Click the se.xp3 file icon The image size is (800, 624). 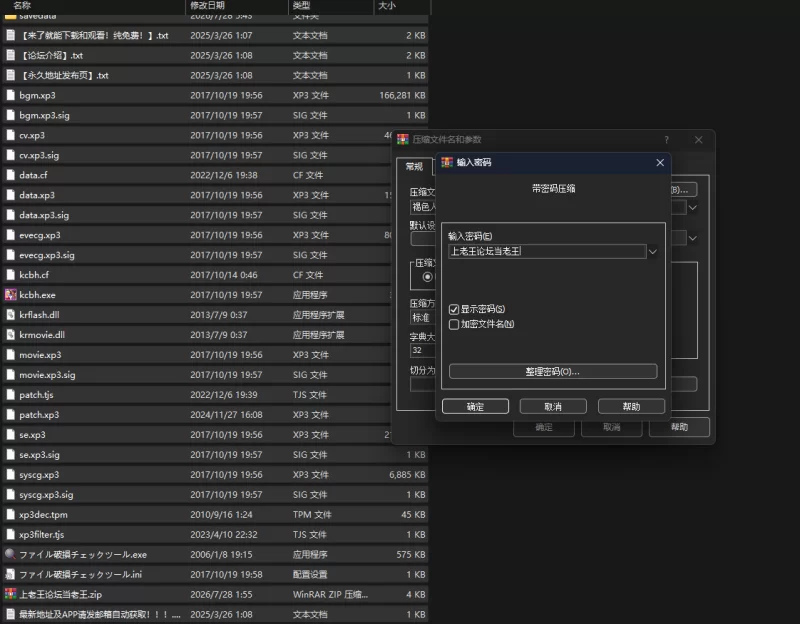pos(10,434)
